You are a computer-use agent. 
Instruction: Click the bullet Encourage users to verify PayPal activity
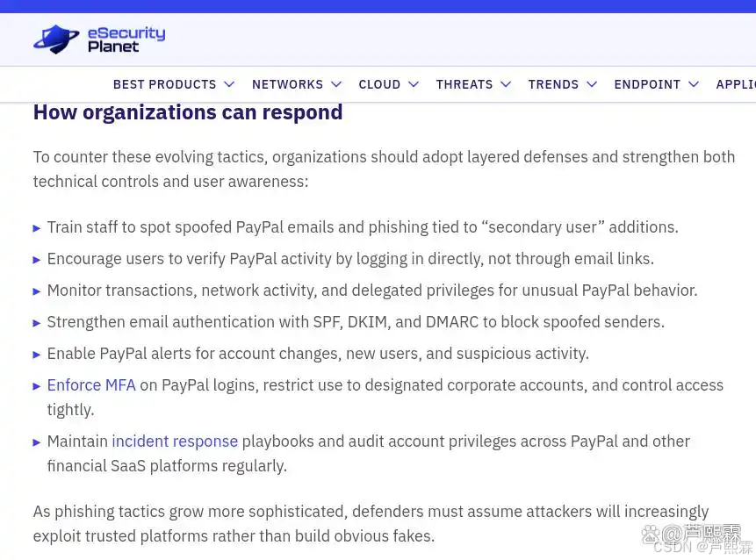click(350, 259)
